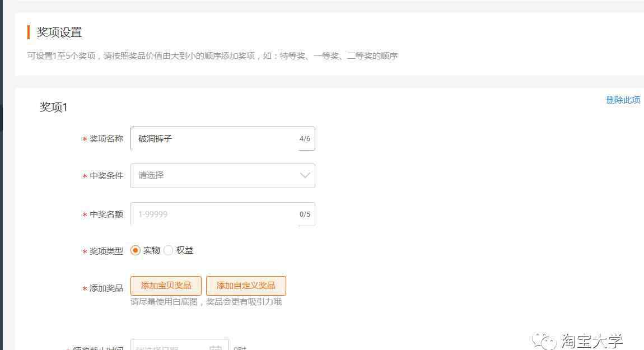Click the 请尽量使用白底图 hint text
644x350 pixels.
point(206,302)
